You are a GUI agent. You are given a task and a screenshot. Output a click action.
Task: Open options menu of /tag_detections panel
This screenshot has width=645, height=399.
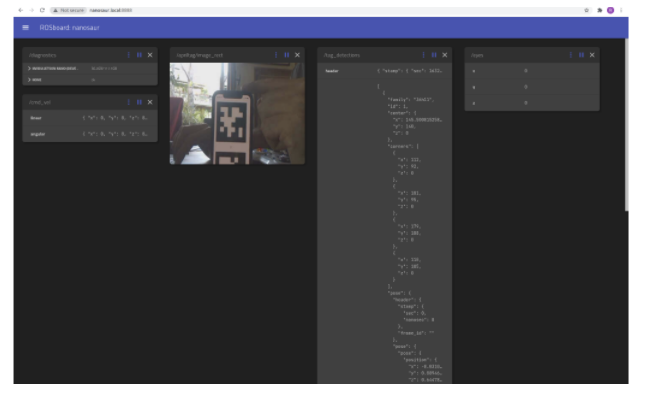click(423, 55)
